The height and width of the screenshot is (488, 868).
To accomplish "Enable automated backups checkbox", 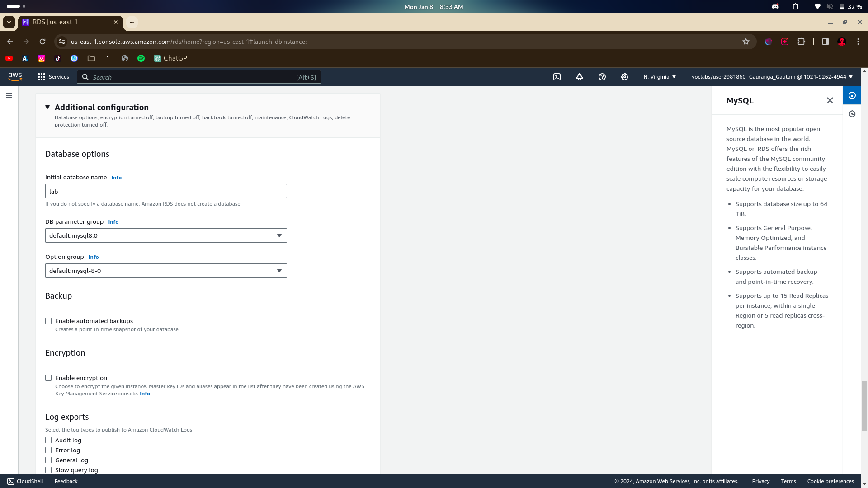I will click(x=48, y=321).
